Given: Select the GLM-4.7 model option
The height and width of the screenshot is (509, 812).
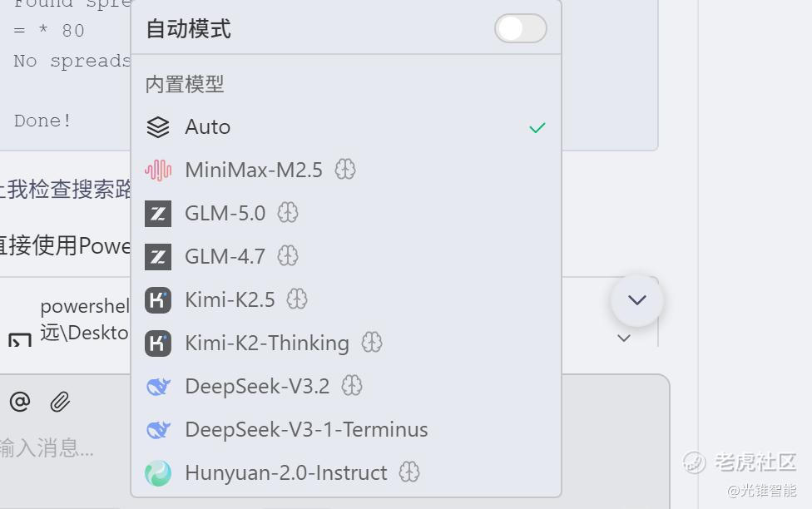Looking at the screenshot, I should coord(225,256).
